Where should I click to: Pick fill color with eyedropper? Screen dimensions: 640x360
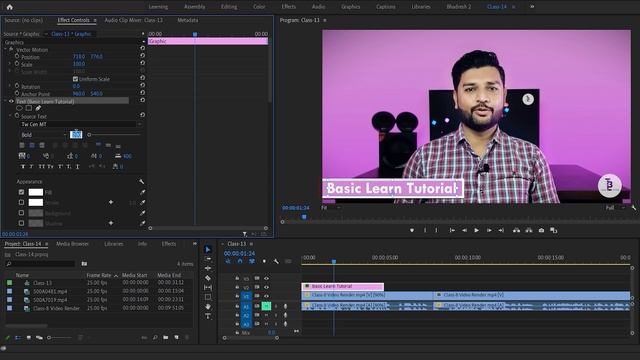pos(142,192)
